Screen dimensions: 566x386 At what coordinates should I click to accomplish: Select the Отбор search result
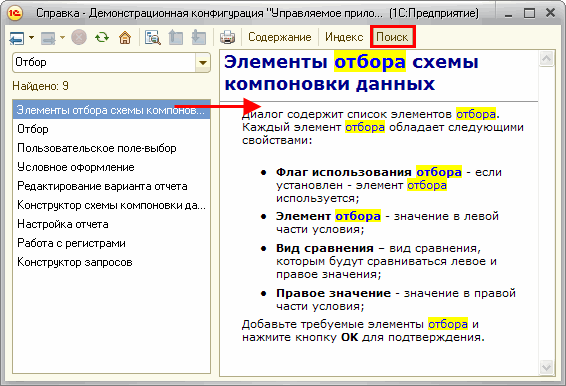[112, 129]
